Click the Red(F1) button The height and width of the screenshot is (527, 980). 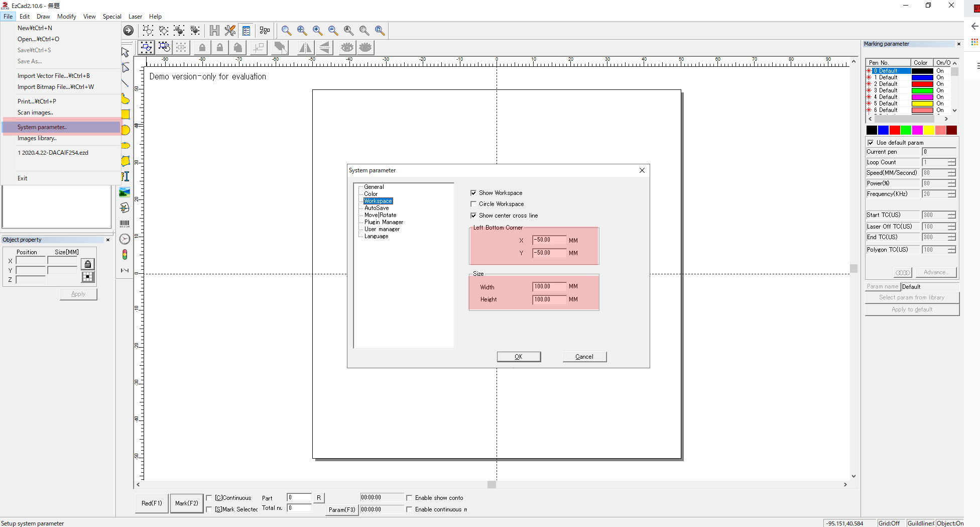[152, 503]
